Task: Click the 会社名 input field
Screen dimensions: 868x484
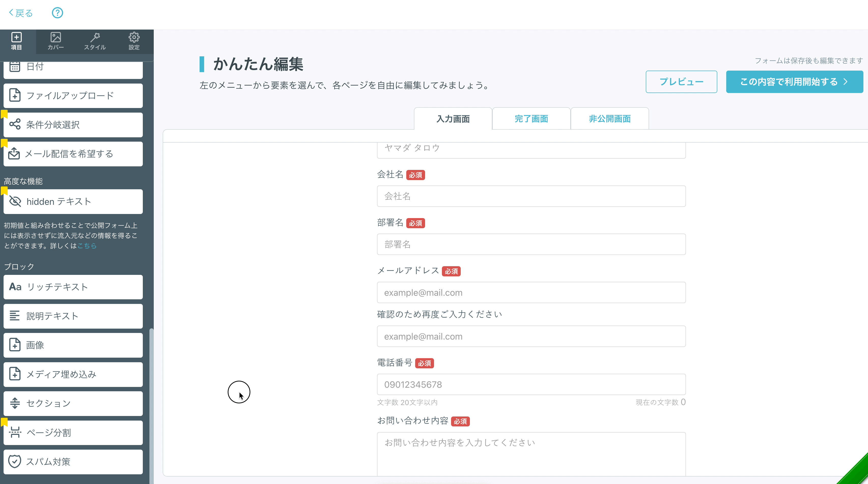Action: coord(531,196)
